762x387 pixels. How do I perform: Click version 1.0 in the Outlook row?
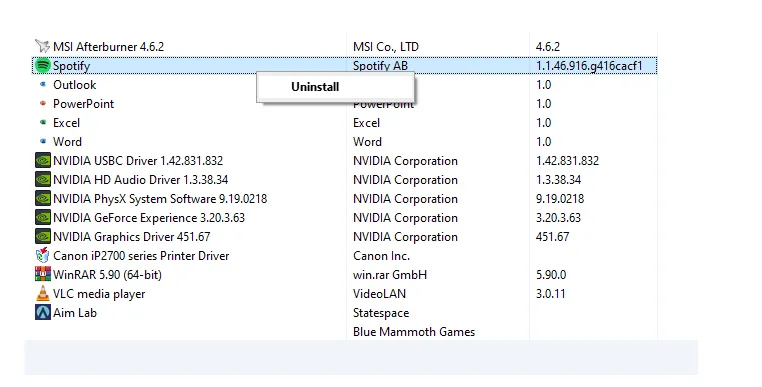(543, 85)
